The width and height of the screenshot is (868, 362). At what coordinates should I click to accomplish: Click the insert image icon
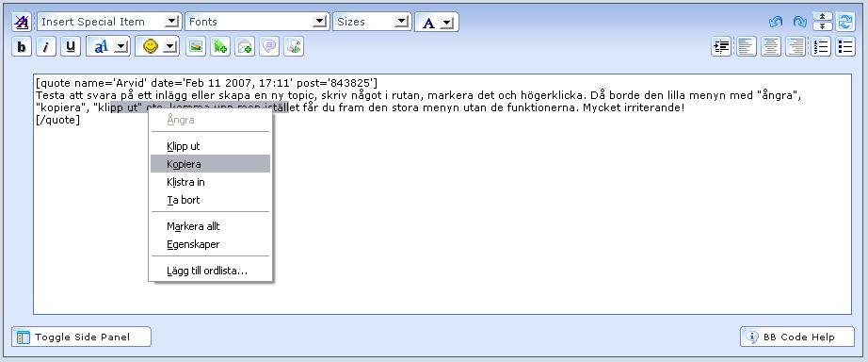[x=196, y=47]
